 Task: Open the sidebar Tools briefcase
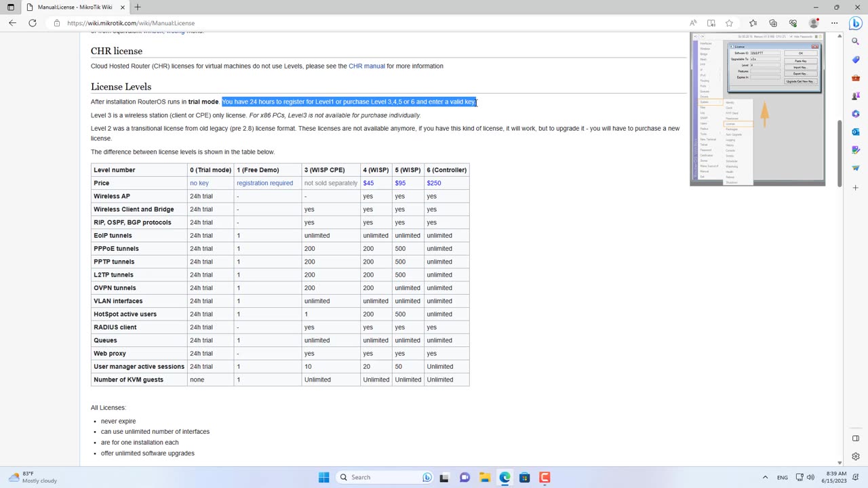pyautogui.click(x=856, y=78)
